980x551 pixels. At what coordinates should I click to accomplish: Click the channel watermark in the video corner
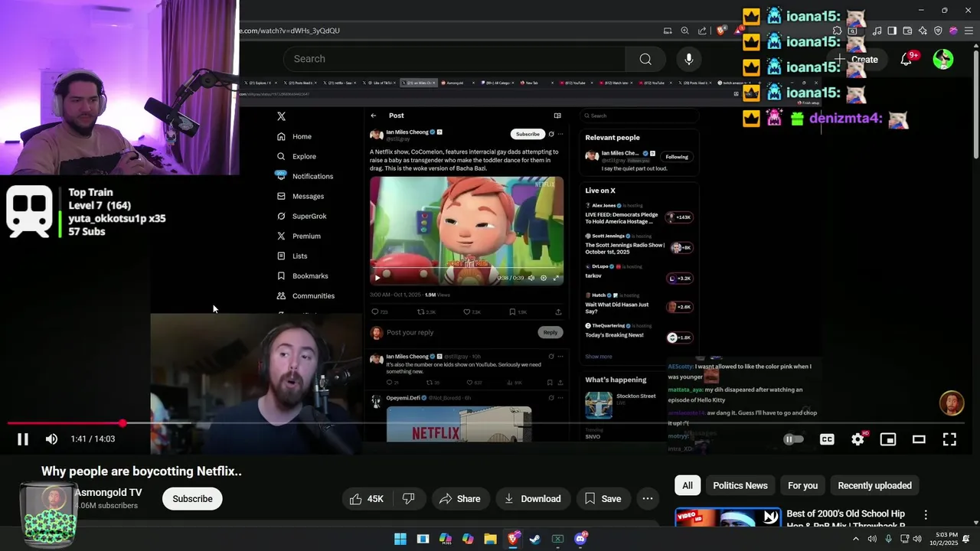pos(952,403)
